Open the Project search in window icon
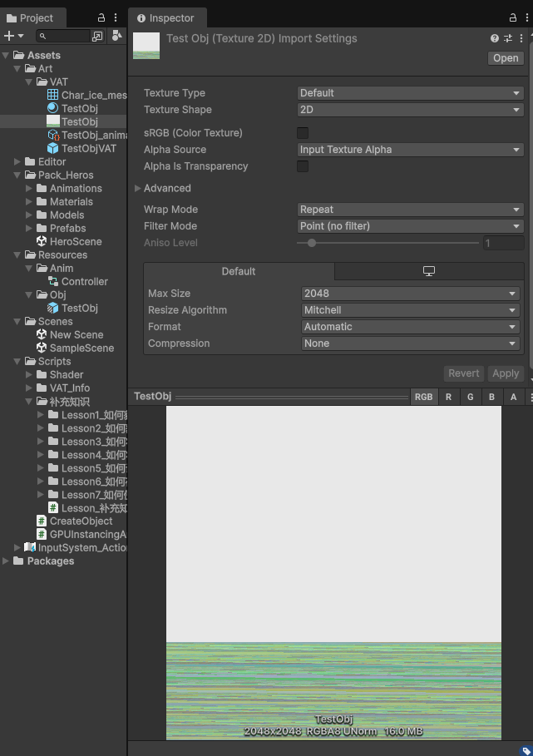The height and width of the screenshot is (756, 533). pyautogui.click(x=97, y=36)
